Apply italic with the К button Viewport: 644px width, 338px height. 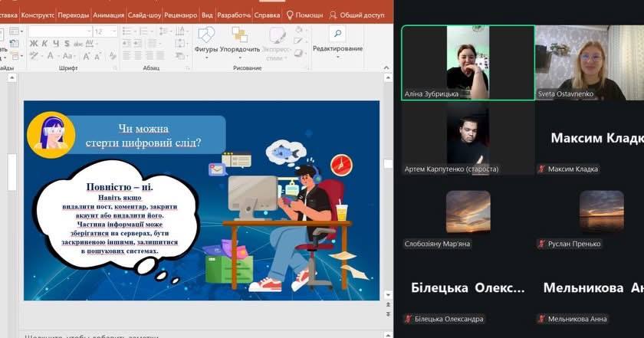(44, 44)
